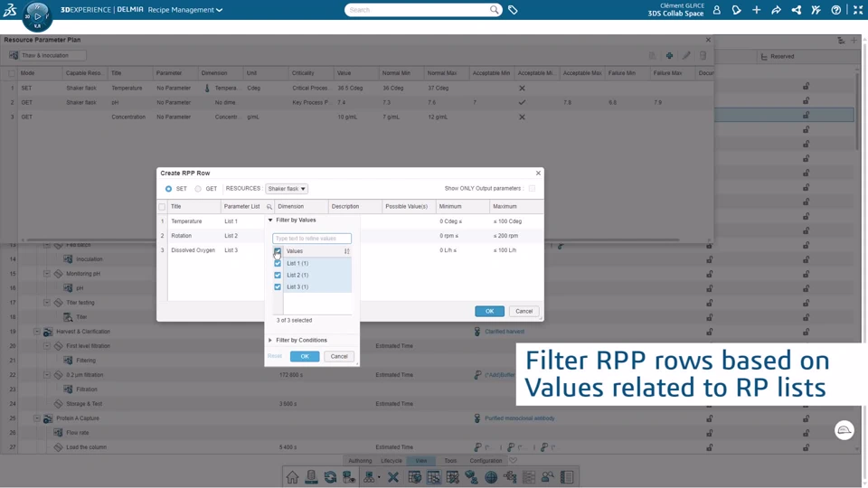Click the Home icon in bottom toolbar
868x488 pixels.
point(292,477)
